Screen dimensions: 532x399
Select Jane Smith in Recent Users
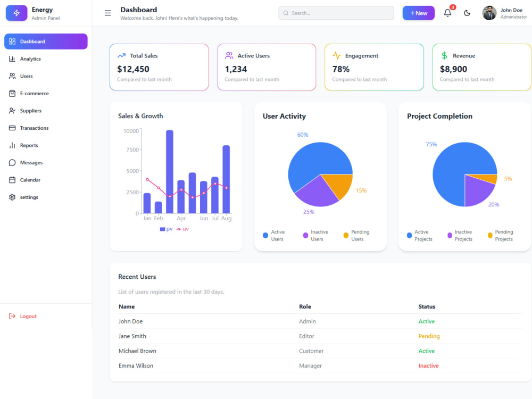[x=132, y=336]
